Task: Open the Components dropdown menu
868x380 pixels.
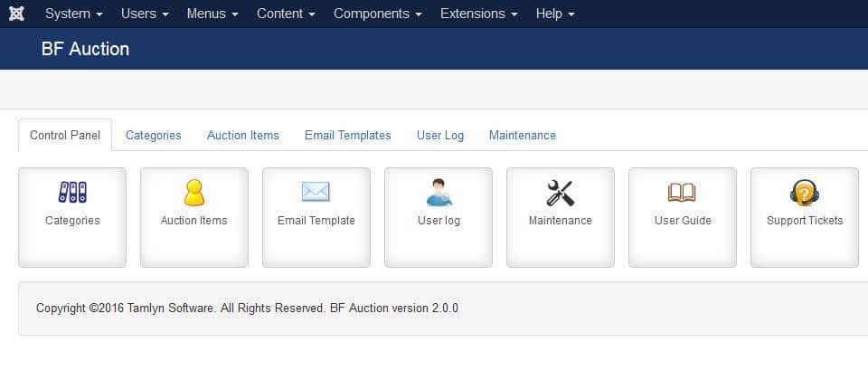Action: [378, 14]
